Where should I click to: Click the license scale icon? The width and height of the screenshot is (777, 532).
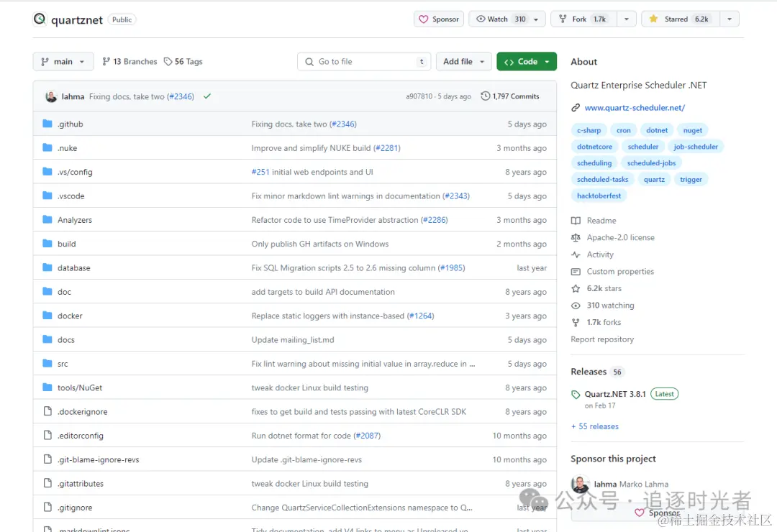[x=576, y=238]
